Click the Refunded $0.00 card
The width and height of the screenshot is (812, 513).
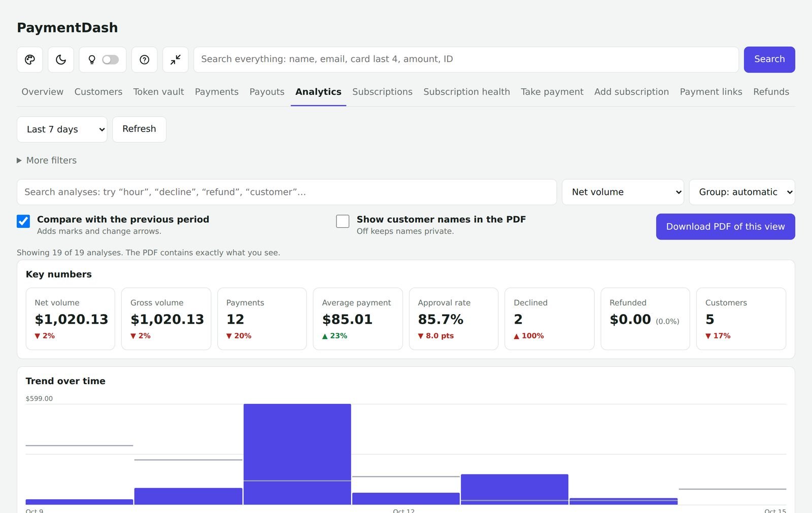click(645, 319)
